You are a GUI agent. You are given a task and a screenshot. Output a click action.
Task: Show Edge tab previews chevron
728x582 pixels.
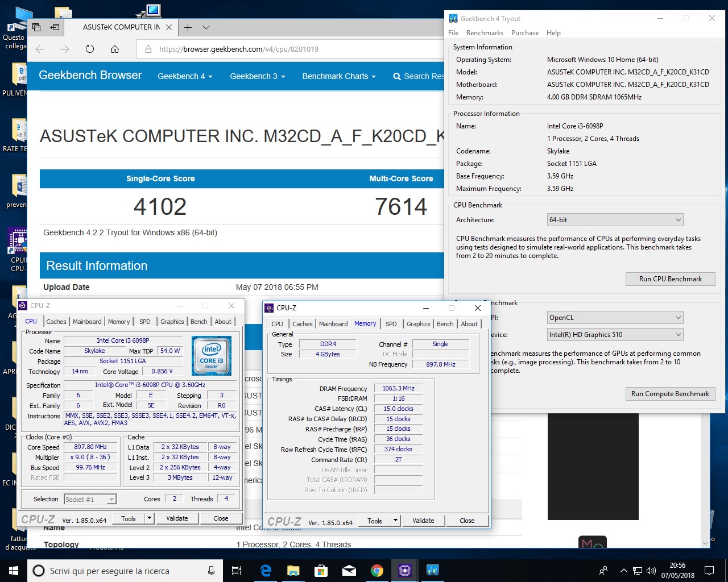206,27
